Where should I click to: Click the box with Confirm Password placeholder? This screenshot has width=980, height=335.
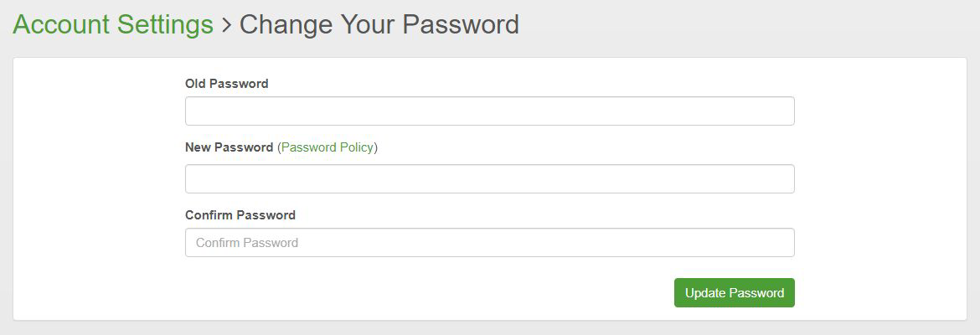click(x=489, y=243)
